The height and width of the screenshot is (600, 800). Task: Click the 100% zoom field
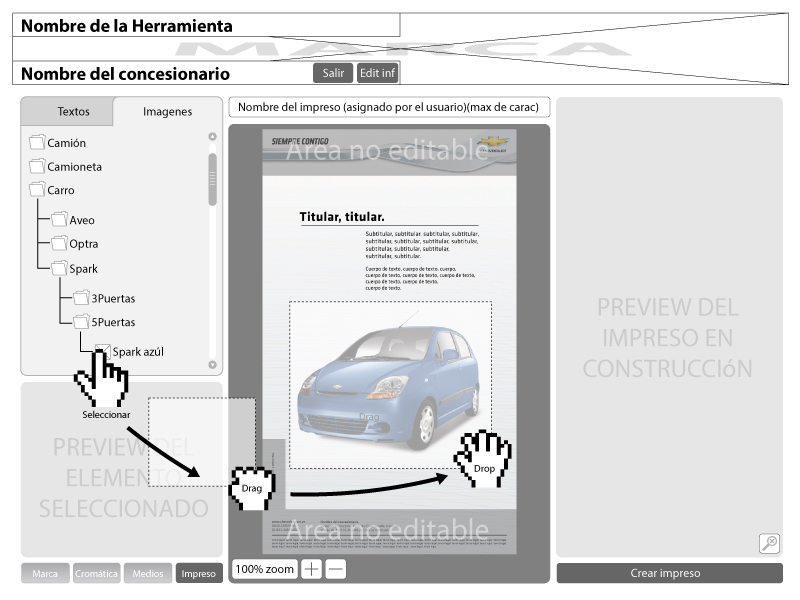click(x=265, y=569)
